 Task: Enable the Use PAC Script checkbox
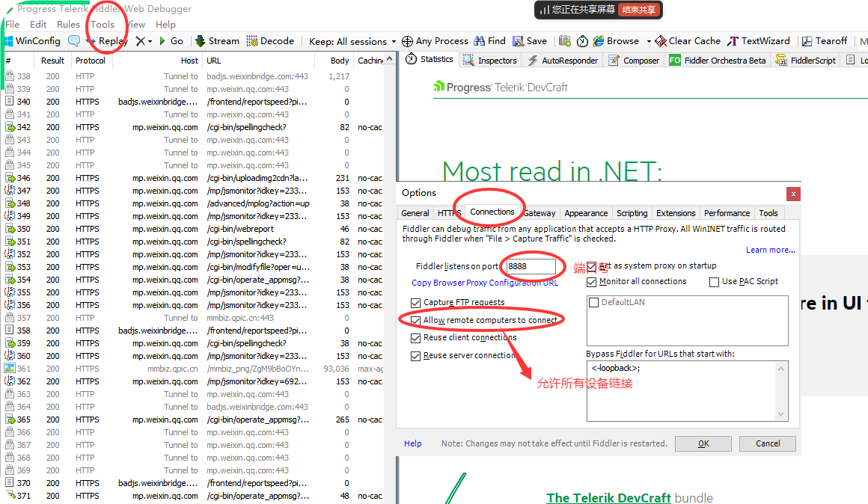click(x=714, y=282)
